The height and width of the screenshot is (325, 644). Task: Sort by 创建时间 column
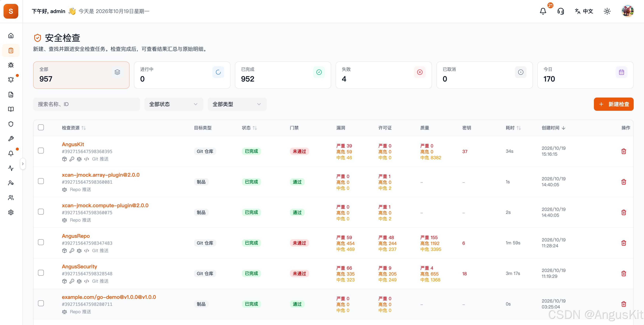coord(554,128)
